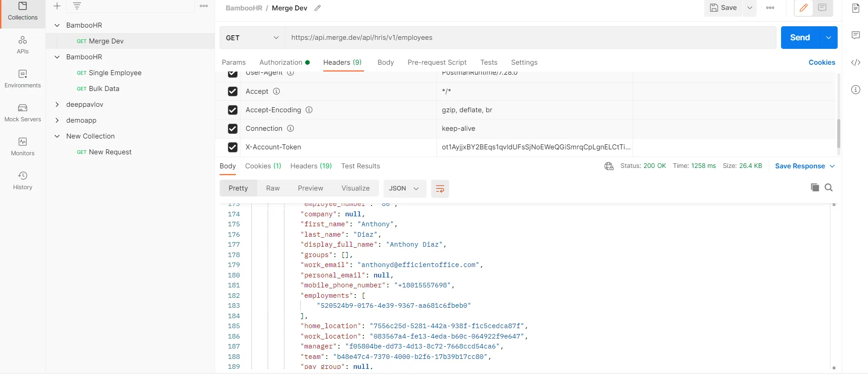Switch to comment mode icon

coord(823,8)
